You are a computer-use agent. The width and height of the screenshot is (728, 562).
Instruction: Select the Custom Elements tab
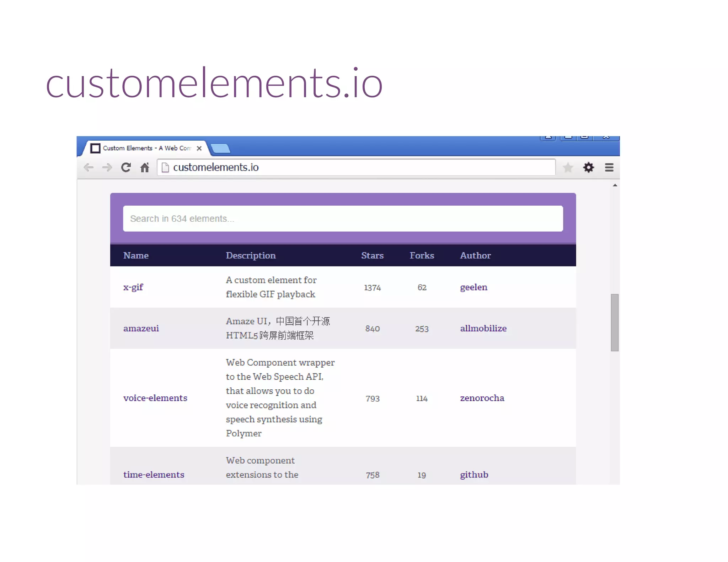pos(146,148)
